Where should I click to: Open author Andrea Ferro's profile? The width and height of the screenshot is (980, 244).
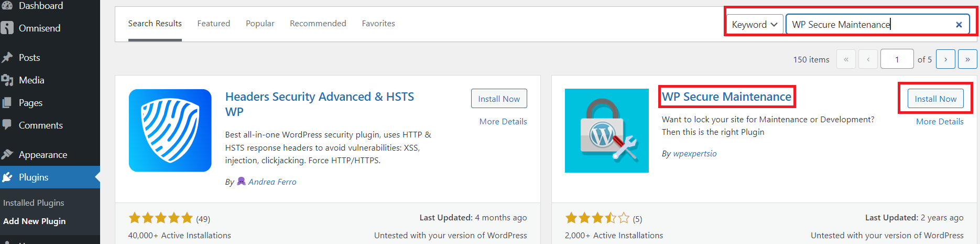pos(273,182)
